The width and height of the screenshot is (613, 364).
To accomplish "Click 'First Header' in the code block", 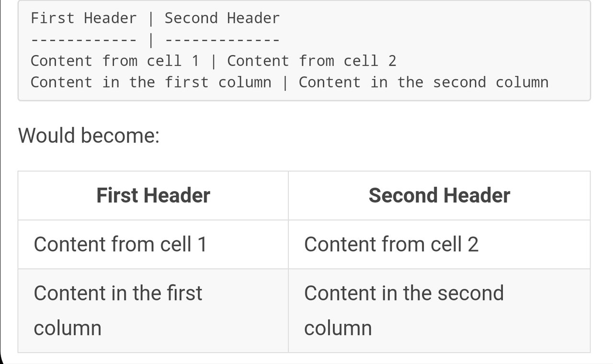I will pyautogui.click(x=83, y=18).
